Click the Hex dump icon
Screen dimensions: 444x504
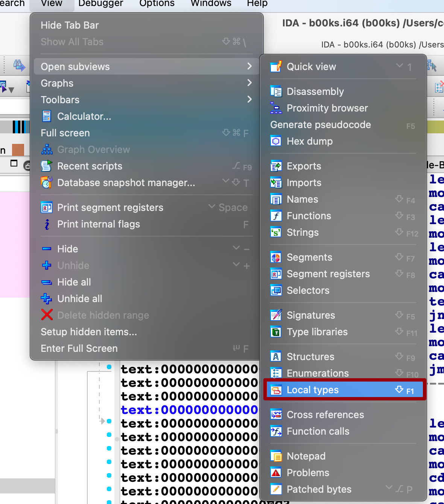click(276, 141)
